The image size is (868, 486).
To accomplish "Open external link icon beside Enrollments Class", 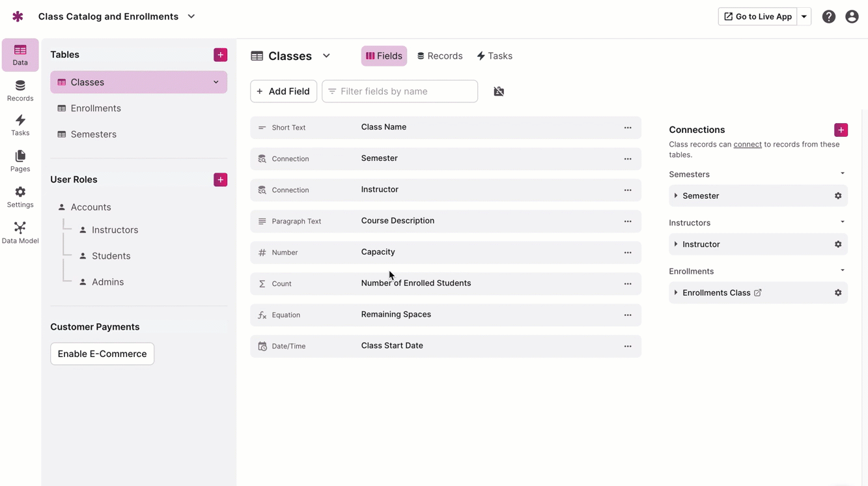I will click(x=758, y=293).
